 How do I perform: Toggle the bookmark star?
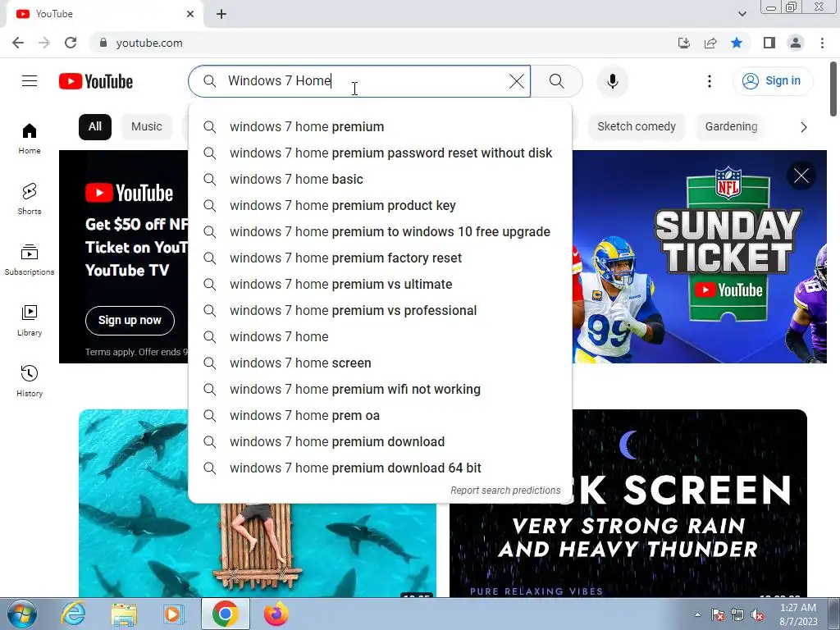tap(737, 43)
